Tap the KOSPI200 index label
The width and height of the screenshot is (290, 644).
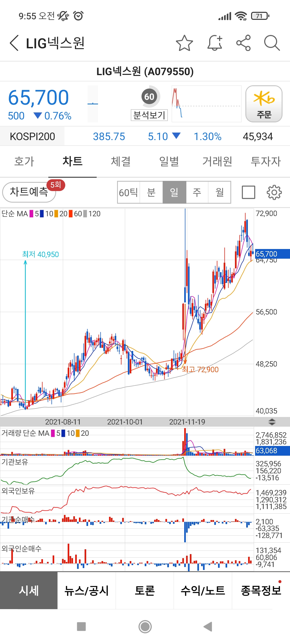coord(32,137)
